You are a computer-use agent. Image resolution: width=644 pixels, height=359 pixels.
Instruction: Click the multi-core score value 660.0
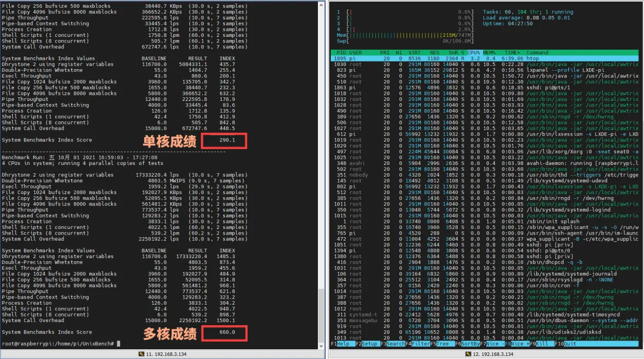226,332
